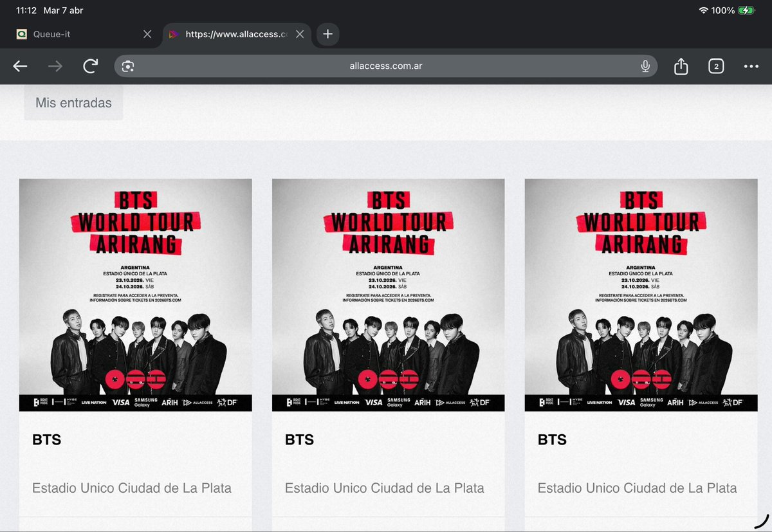Click the BTS title in third card
The width and height of the screenshot is (772, 532).
tap(553, 440)
